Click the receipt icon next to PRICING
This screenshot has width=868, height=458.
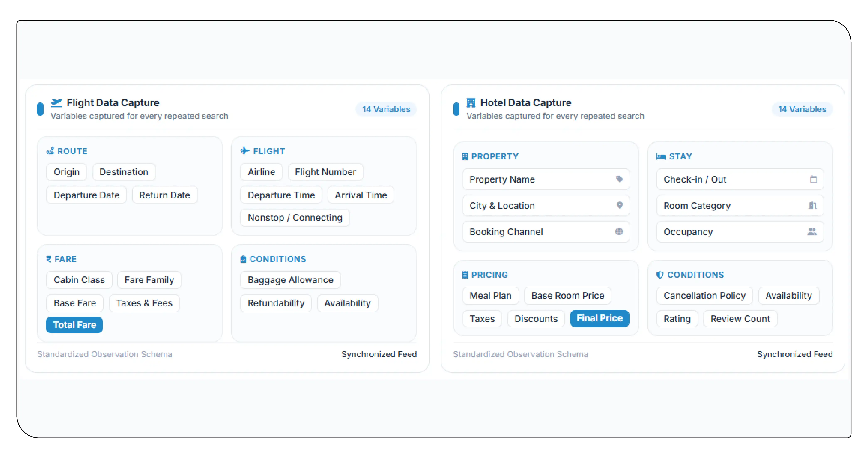pyautogui.click(x=465, y=275)
